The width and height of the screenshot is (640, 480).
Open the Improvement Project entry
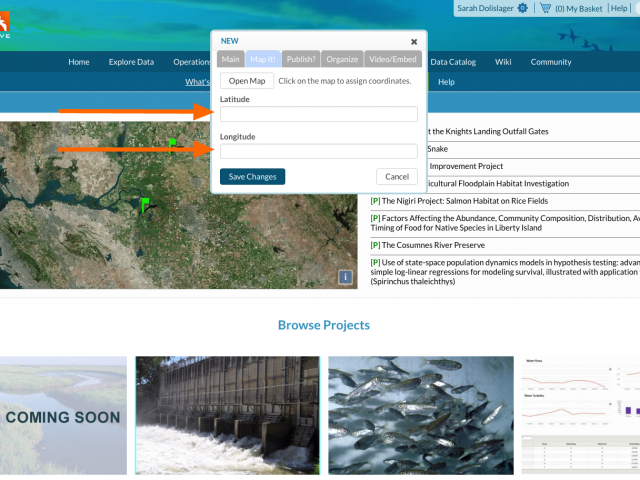[x=466, y=166]
